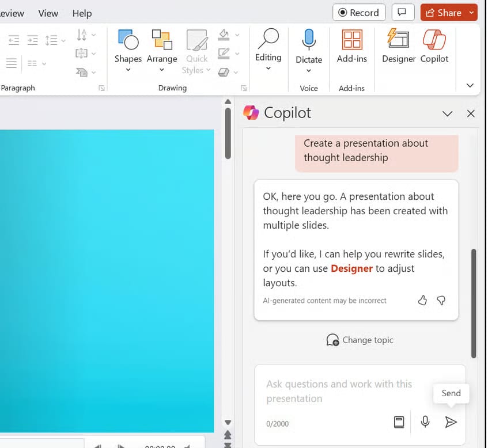
Task: Click the Shape Outline pen icon
Action: tap(224, 54)
